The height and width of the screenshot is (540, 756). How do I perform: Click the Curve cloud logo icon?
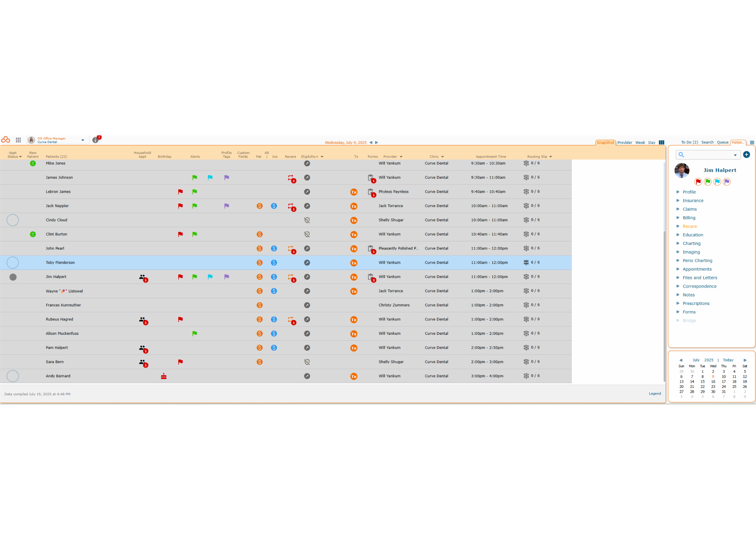click(x=6, y=140)
